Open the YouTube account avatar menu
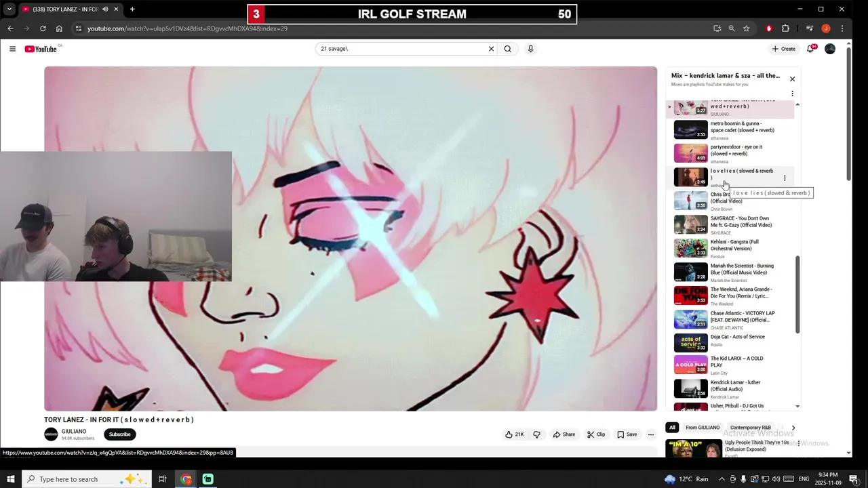This screenshot has height=488, width=868. coord(830,49)
